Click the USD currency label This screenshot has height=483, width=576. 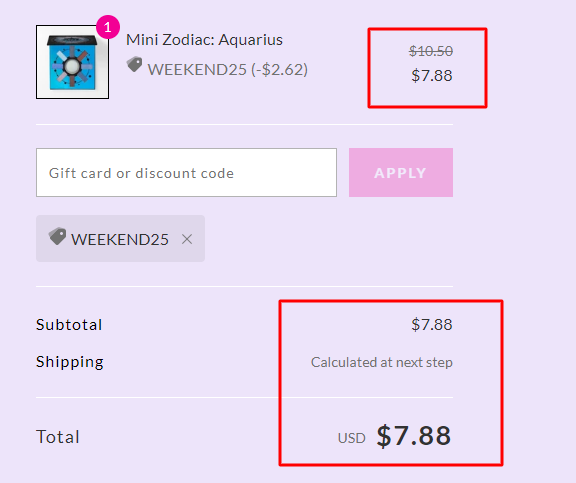coord(352,438)
